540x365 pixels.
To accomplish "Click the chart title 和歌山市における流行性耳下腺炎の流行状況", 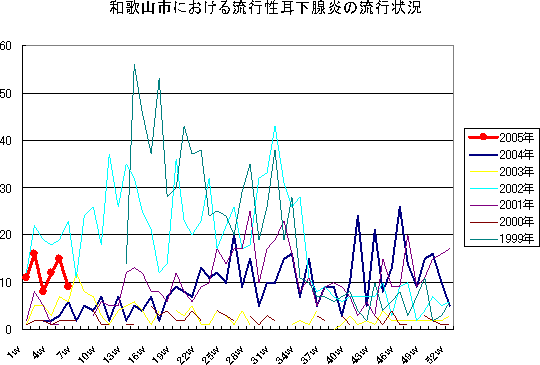I will point(265,8).
